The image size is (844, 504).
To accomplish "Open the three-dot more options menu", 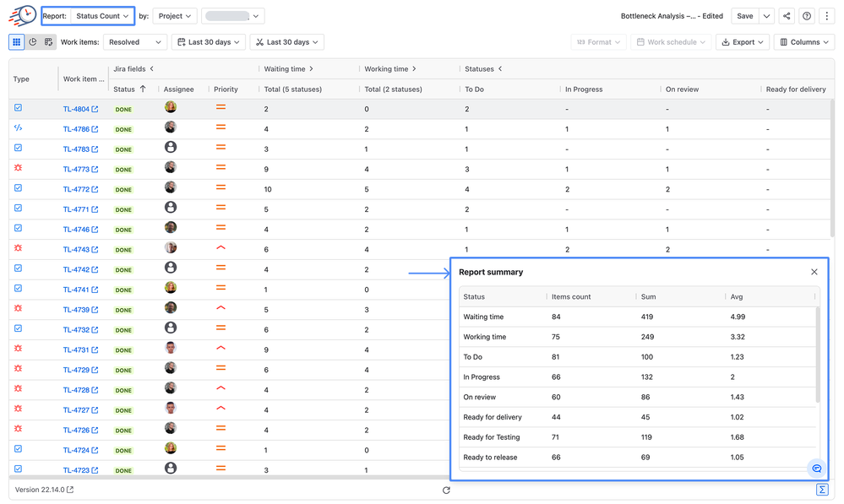I will tap(826, 16).
